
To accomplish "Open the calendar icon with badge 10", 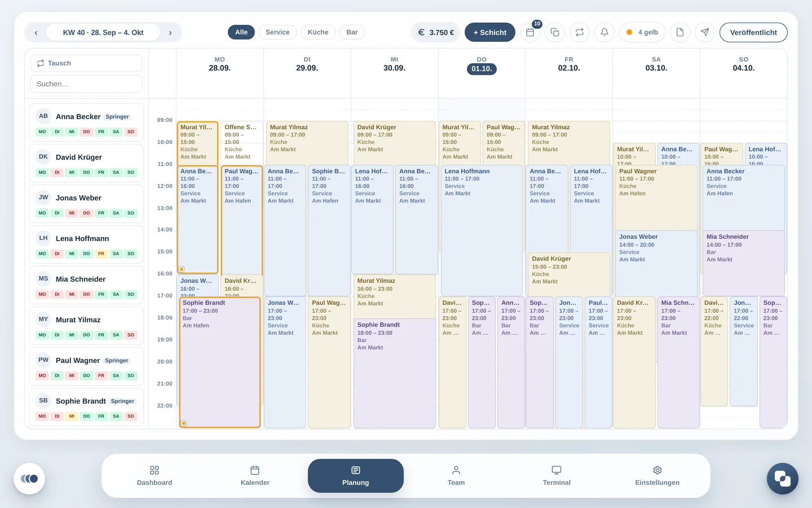I will point(530,32).
